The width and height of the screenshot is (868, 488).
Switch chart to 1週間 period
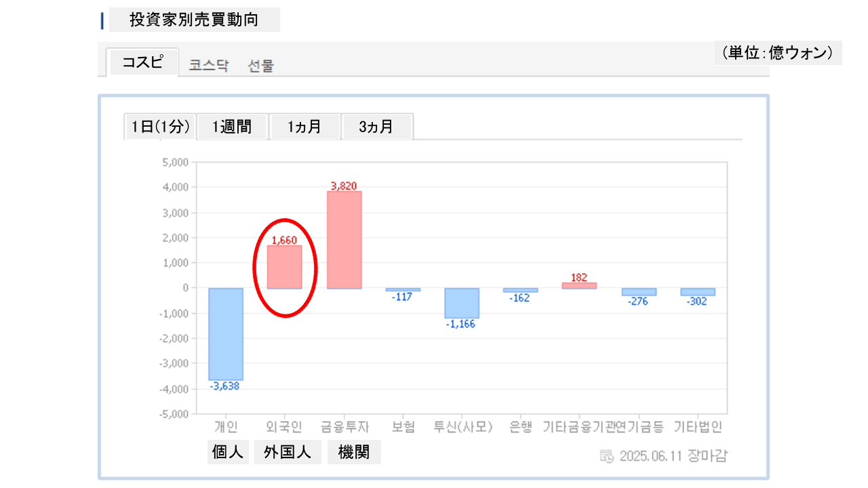(232, 127)
